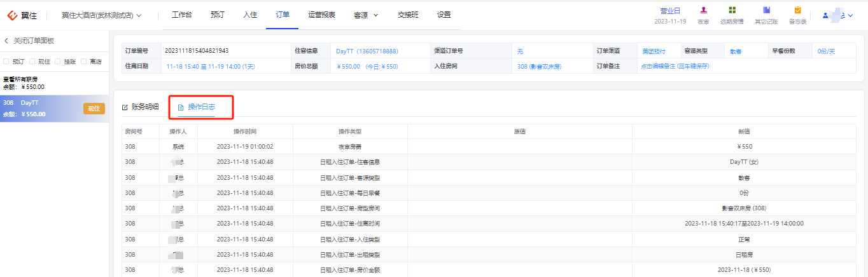Image resolution: width=868 pixels, height=277 pixels.
Task: Check the 离店 filter checkbox
Action: (85, 62)
